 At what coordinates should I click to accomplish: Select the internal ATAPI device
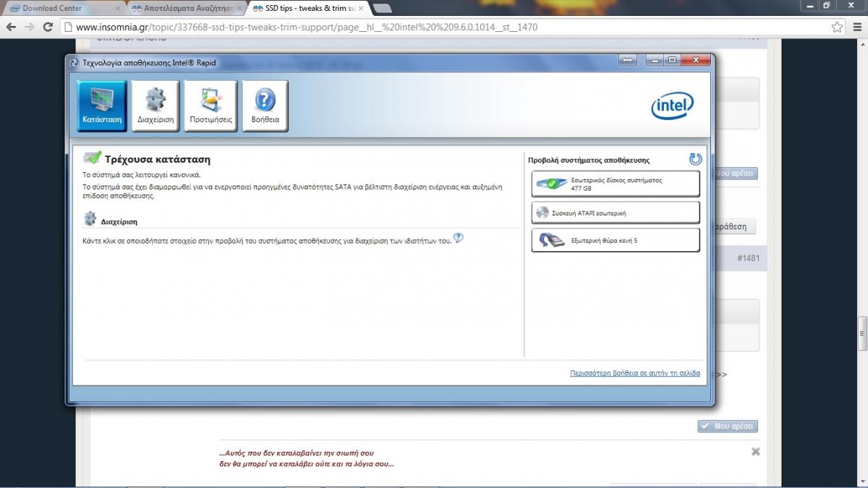[616, 213]
